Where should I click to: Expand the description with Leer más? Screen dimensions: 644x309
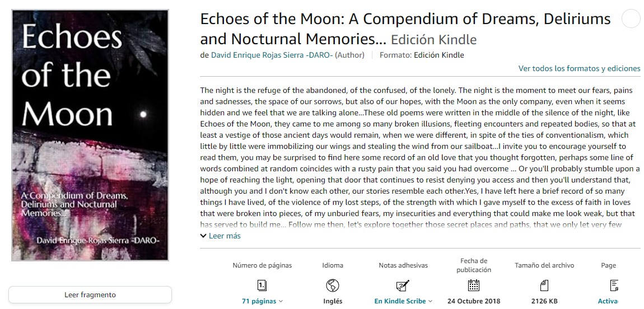click(221, 236)
